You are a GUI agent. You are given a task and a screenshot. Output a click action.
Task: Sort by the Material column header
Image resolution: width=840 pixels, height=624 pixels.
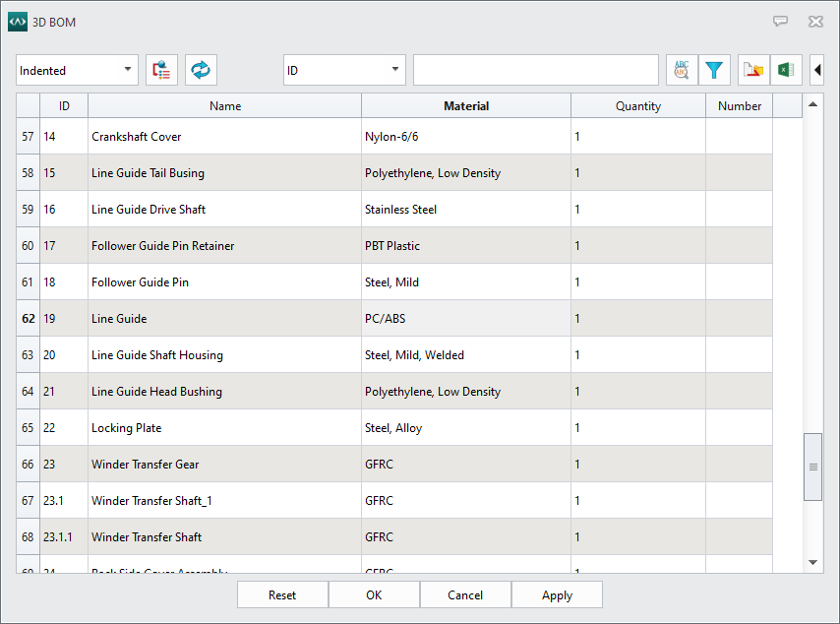[x=466, y=106]
